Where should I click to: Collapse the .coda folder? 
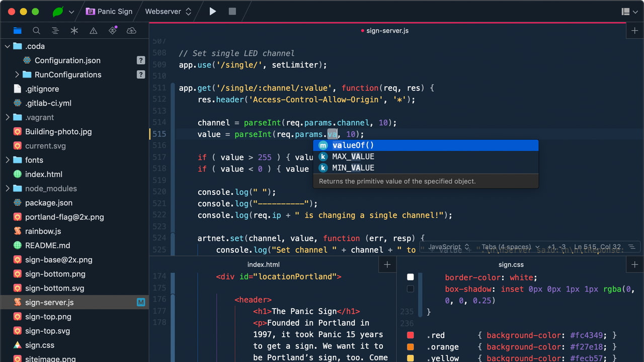[7, 46]
